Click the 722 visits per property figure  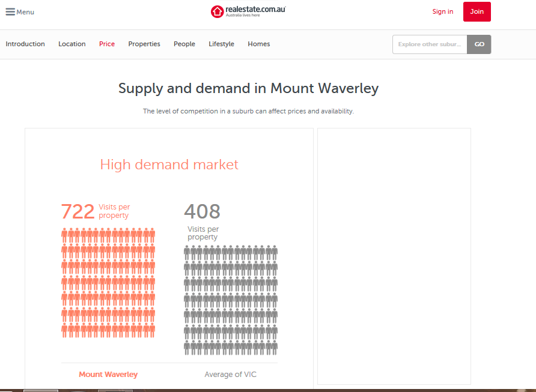(x=78, y=211)
